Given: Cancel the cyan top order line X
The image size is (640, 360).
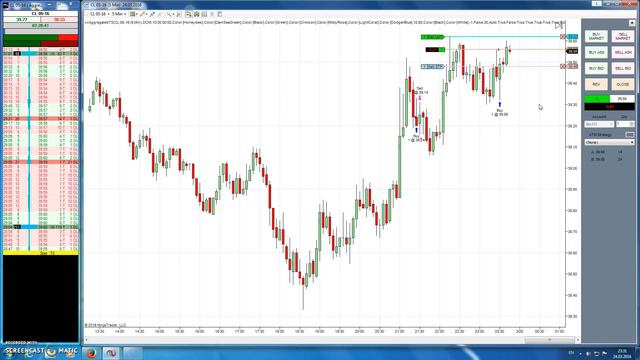Looking at the screenshot, I should point(562,37).
